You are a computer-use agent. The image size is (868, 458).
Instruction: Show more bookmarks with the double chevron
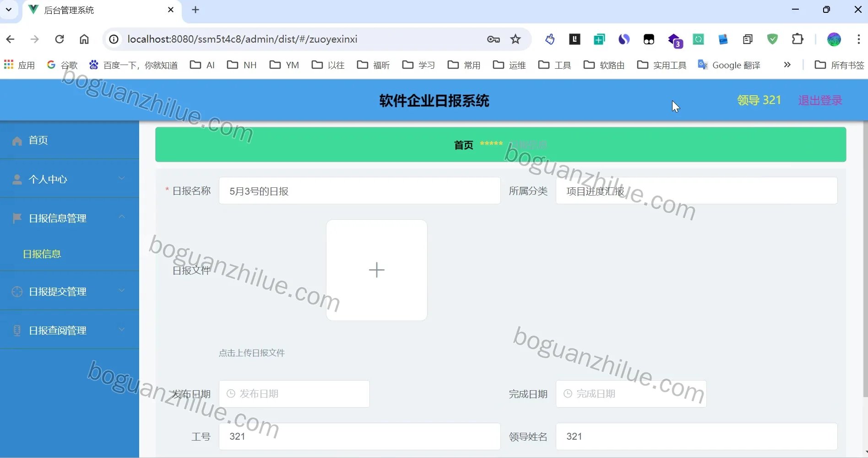point(787,65)
